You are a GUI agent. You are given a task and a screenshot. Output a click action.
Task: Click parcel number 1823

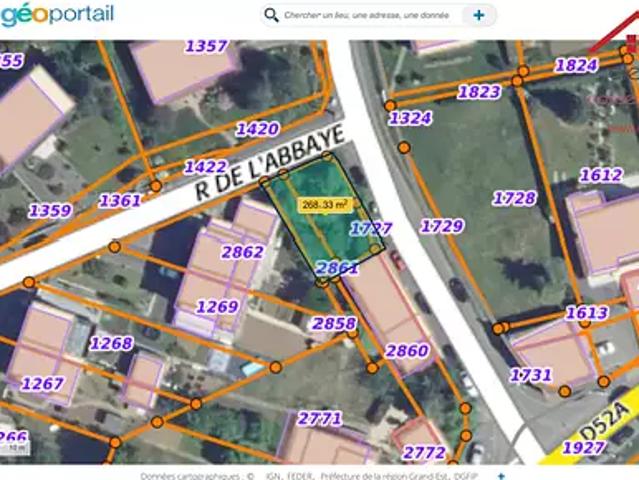479,92
